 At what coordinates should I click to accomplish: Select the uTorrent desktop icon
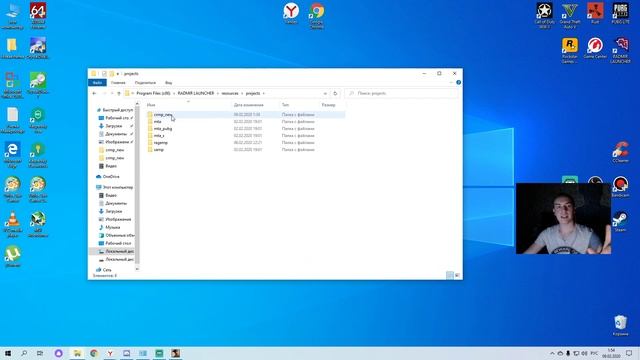click(13, 257)
